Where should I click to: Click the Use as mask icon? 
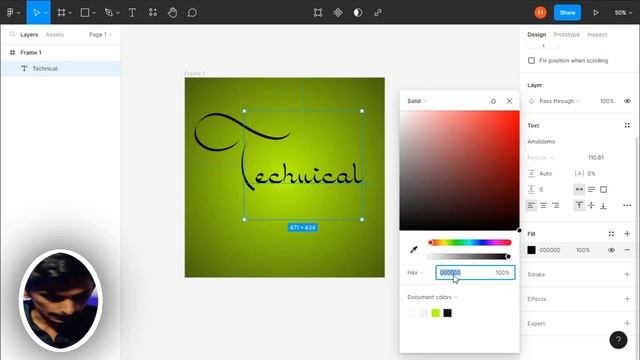pyautogui.click(x=358, y=13)
